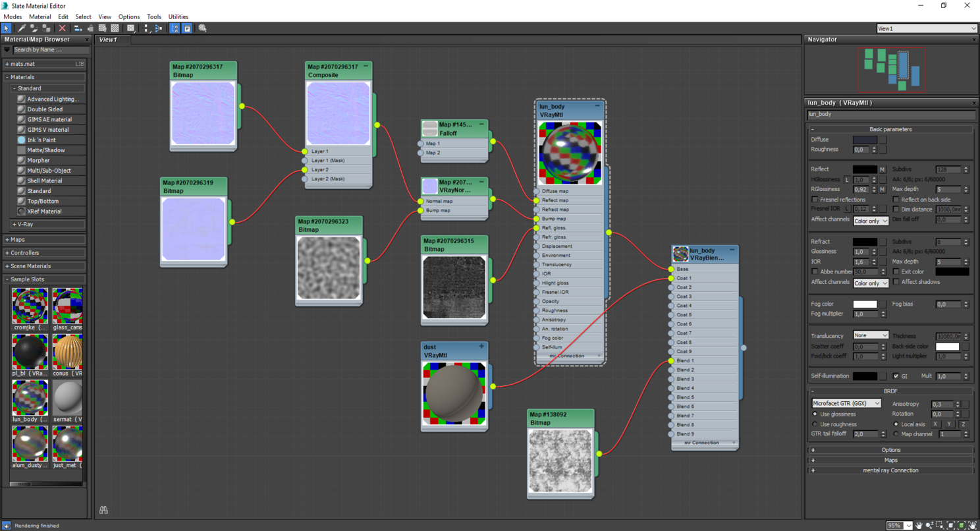Open Diffuse color swatch

[x=865, y=140]
